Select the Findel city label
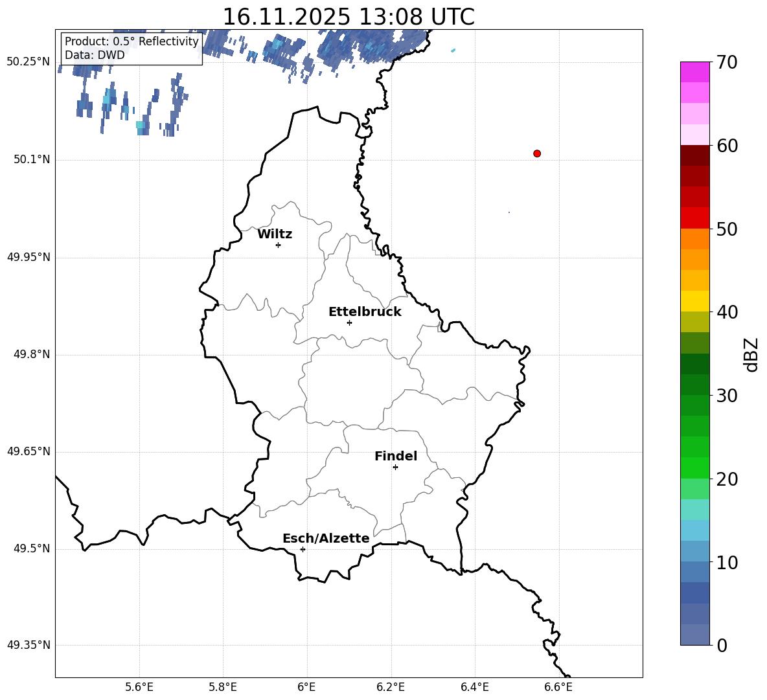Image resolution: width=767 pixels, height=700 pixels. point(396,456)
